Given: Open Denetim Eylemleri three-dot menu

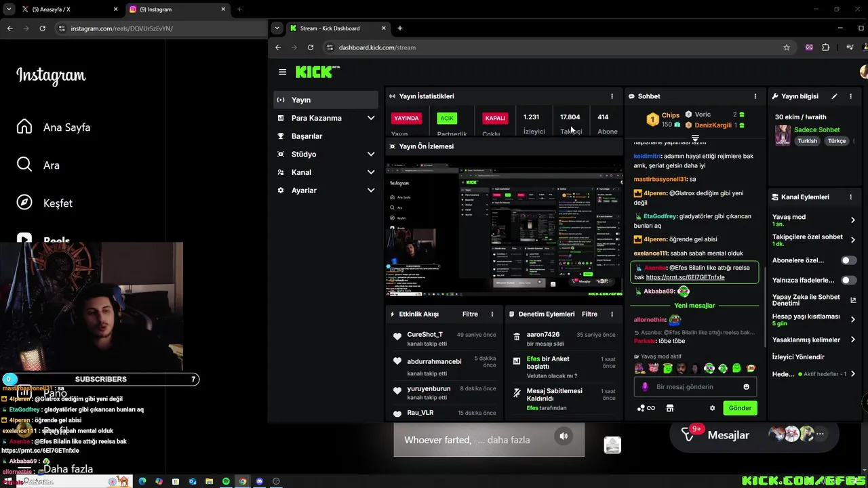Looking at the screenshot, I should [612, 314].
